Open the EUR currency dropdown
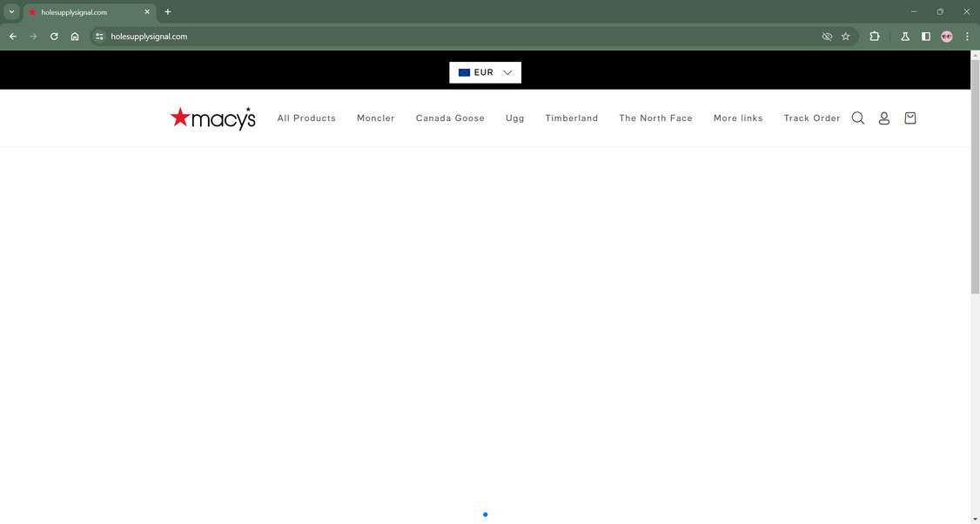980x524 pixels. 485,72
